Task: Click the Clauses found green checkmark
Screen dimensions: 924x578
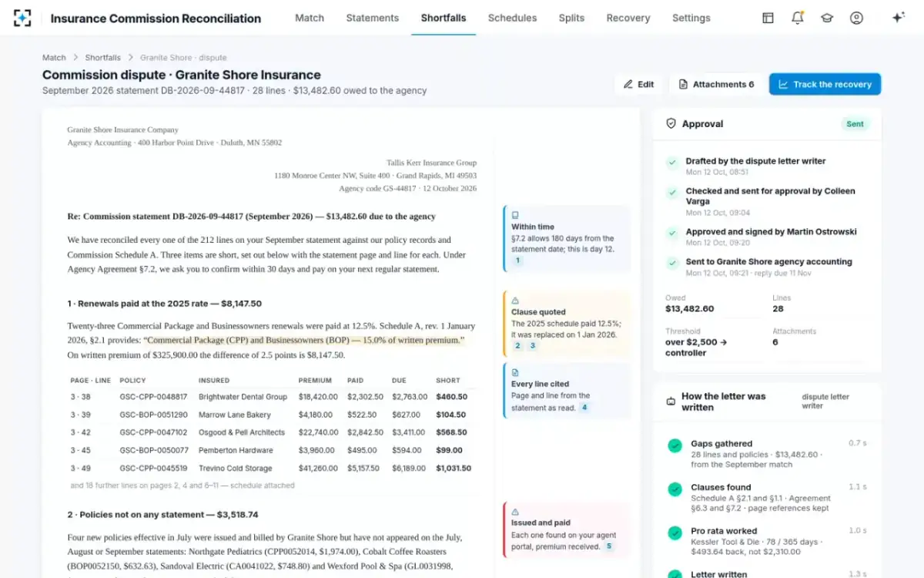Action: [675, 489]
